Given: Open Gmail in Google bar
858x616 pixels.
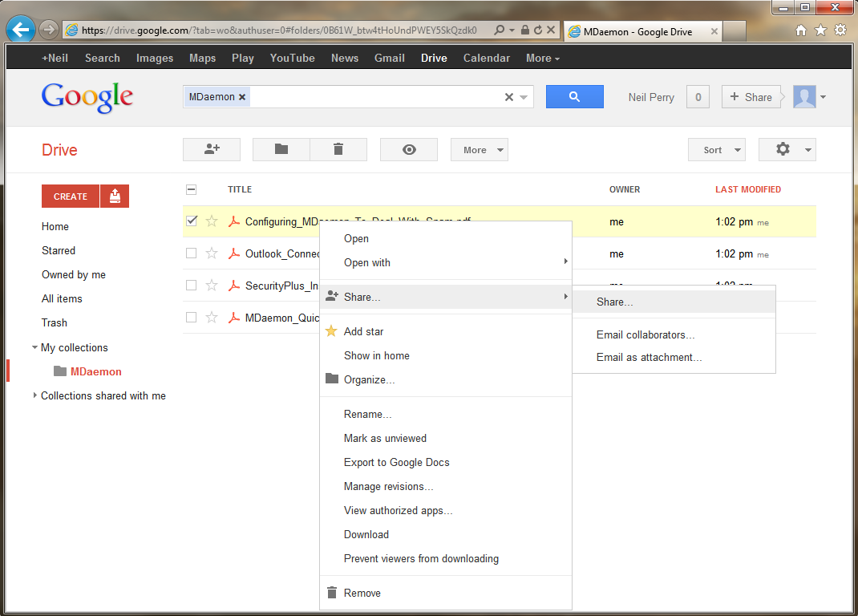Looking at the screenshot, I should (389, 58).
